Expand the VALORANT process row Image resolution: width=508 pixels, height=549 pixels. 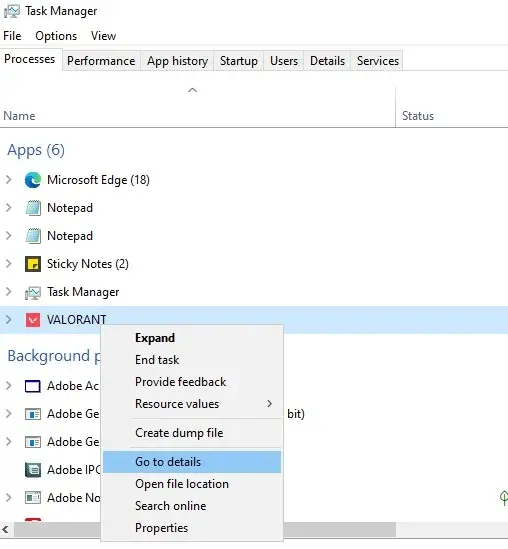coord(9,320)
